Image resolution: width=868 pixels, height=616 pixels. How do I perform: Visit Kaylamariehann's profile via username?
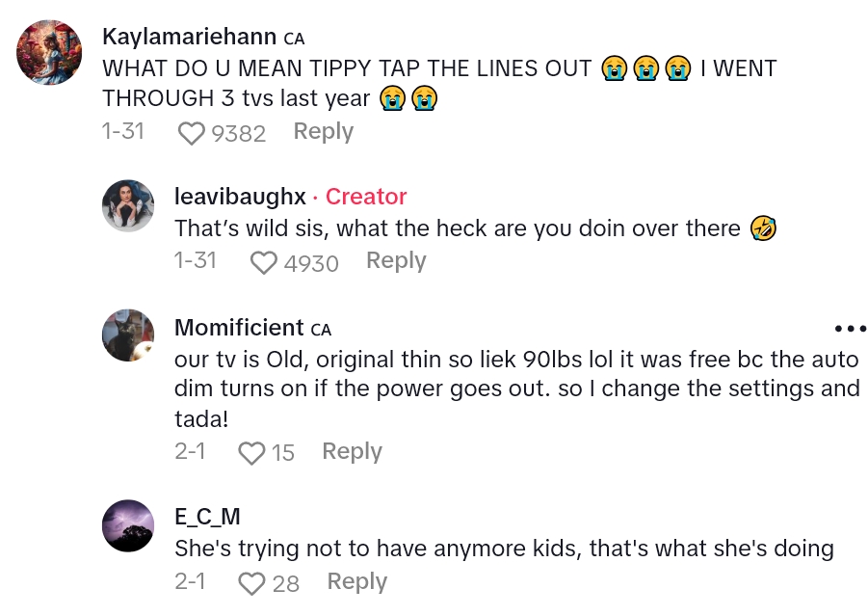(189, 39)
